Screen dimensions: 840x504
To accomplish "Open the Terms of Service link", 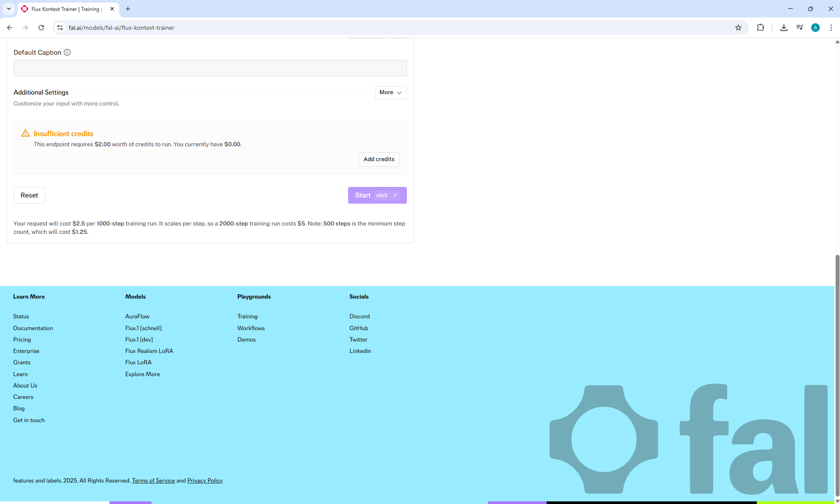I will [x=153, y=480].
